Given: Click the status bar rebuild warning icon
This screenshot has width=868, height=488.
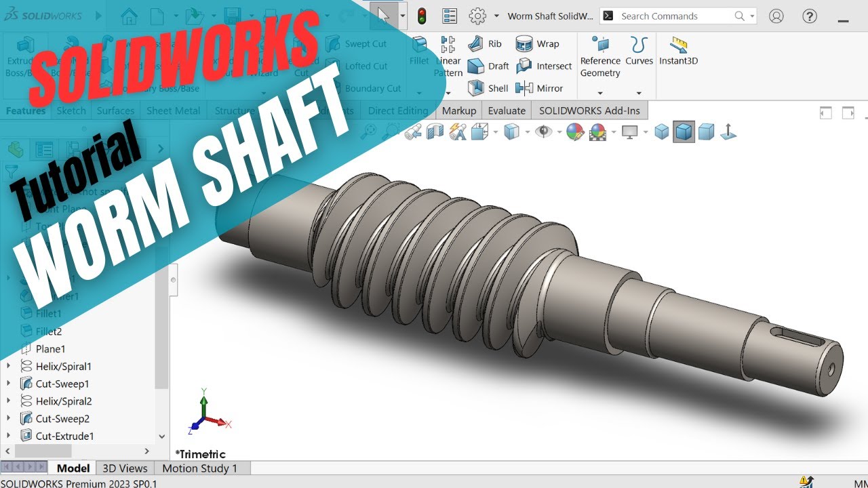Looking at the screenshot, I should click(x=806, y=482).
